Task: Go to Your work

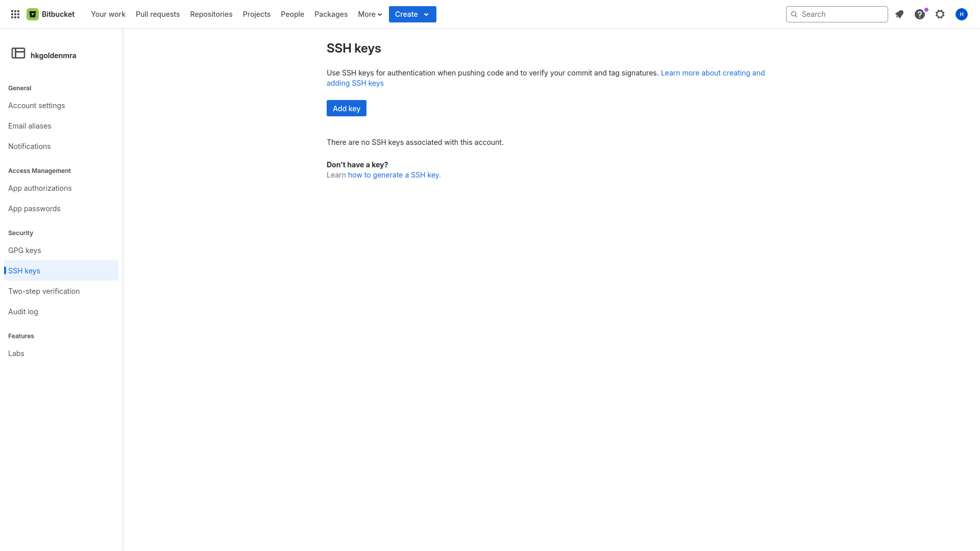Action: pyautogui.click(x=108, y=14)
